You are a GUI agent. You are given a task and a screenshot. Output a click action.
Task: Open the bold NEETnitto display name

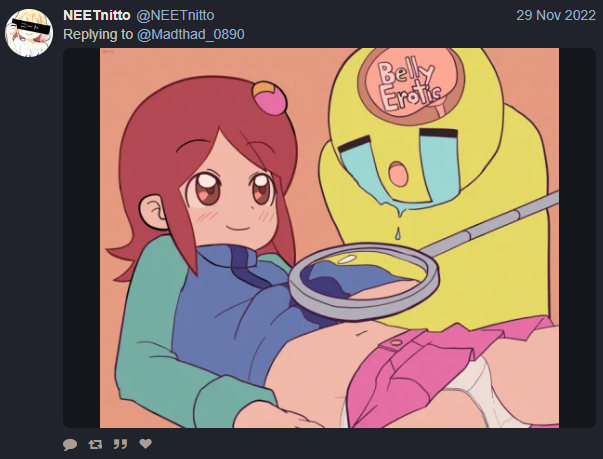click(x=97, y=15)
